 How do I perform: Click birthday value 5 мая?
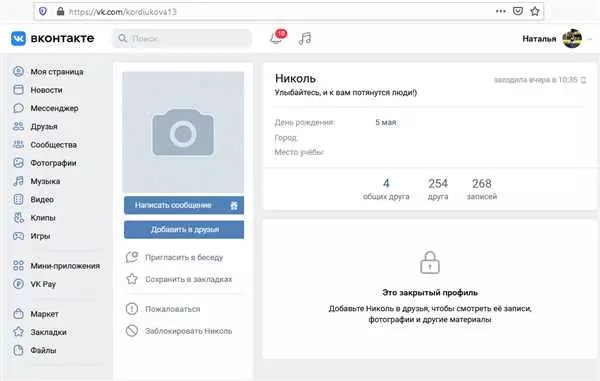pos(386,122)
